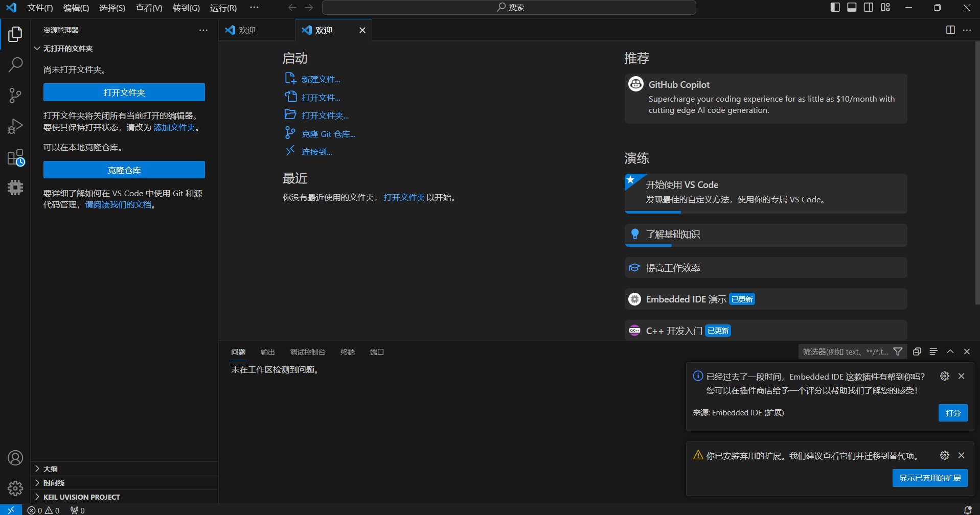
Task: Switch to the 输出 panel tab
Action: tap(267, 352)
